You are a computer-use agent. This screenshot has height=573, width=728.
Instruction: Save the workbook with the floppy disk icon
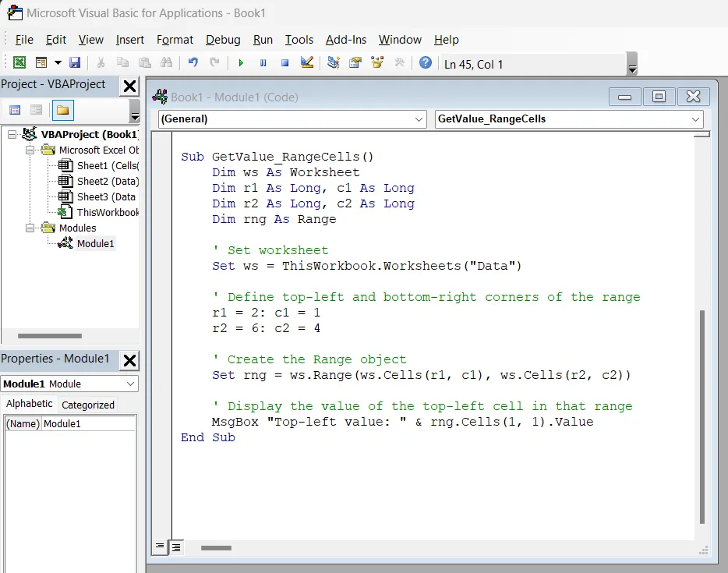point(75,62)
